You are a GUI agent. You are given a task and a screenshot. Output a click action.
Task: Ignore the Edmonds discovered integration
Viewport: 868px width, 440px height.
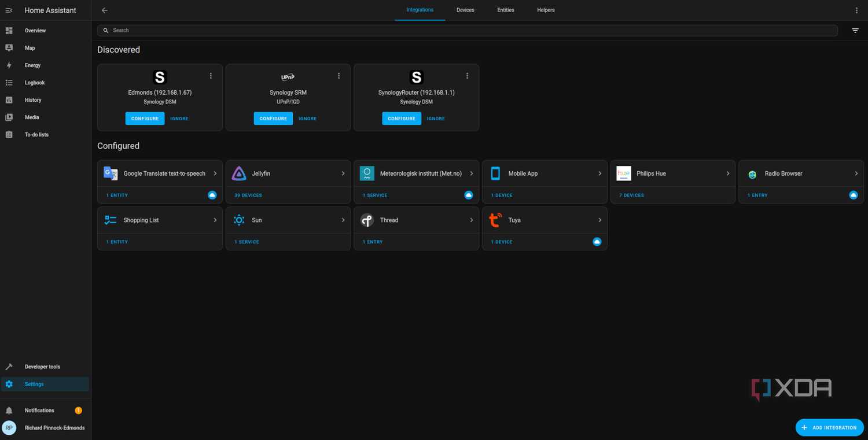coord(179,119)
